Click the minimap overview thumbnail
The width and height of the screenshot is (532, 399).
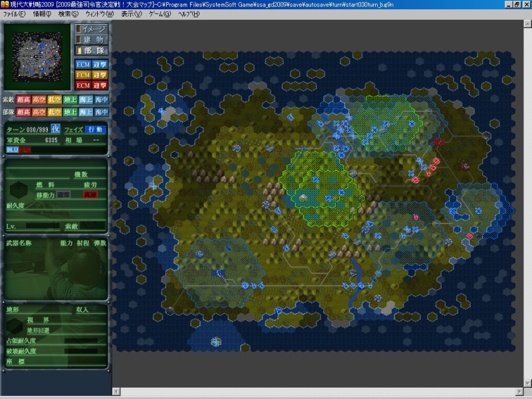(37, 57)
